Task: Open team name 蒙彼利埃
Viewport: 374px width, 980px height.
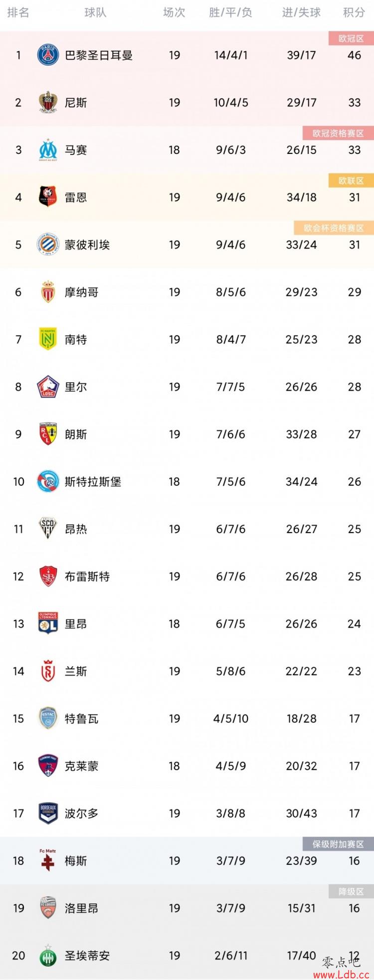Action: click(x=87, y=245)
